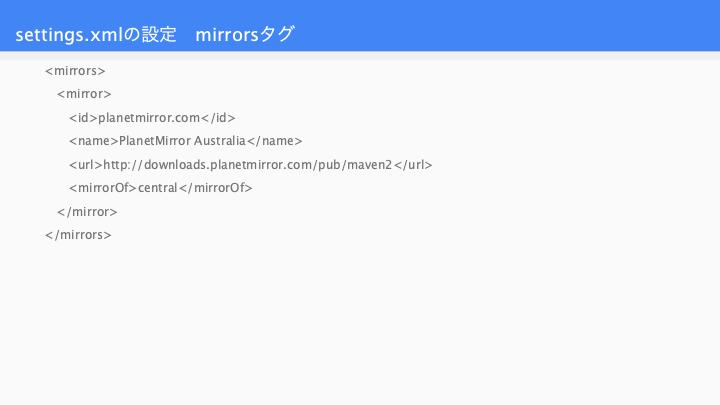Image resolution: width=720 pixels, height=405 pixels.
Task: Click the opening <name> tag
Action: click(94, 141)
